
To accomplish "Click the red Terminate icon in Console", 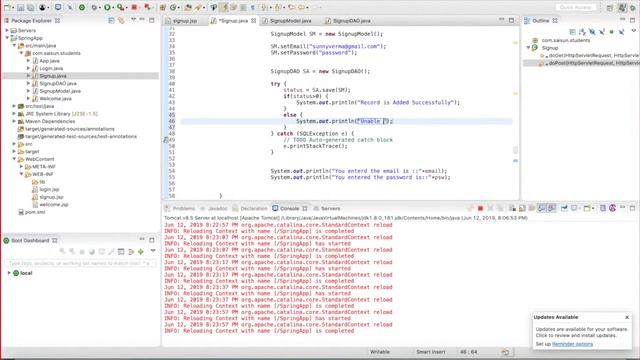I will [480, 208].
